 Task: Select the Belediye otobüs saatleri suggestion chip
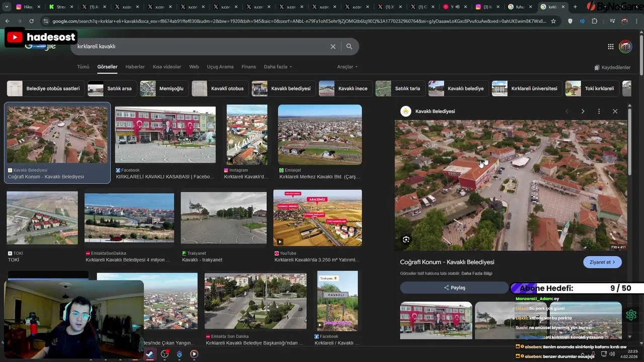click(x=46, y=88)
